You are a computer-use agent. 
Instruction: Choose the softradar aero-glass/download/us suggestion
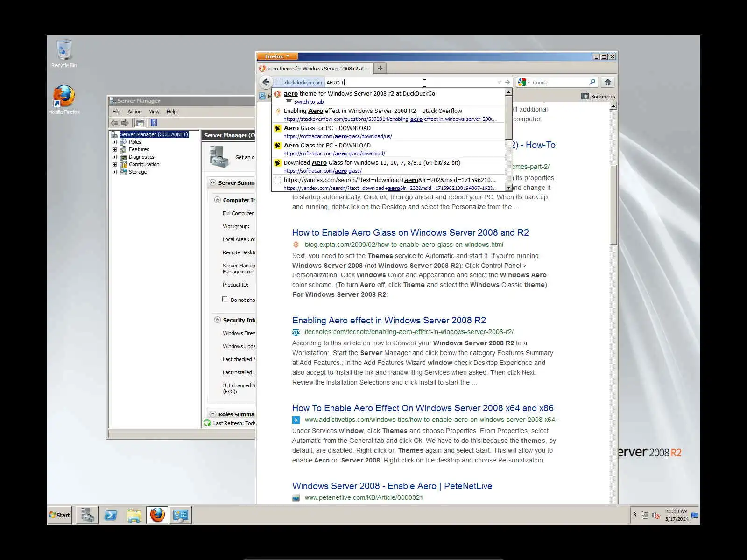pos(389,132)
